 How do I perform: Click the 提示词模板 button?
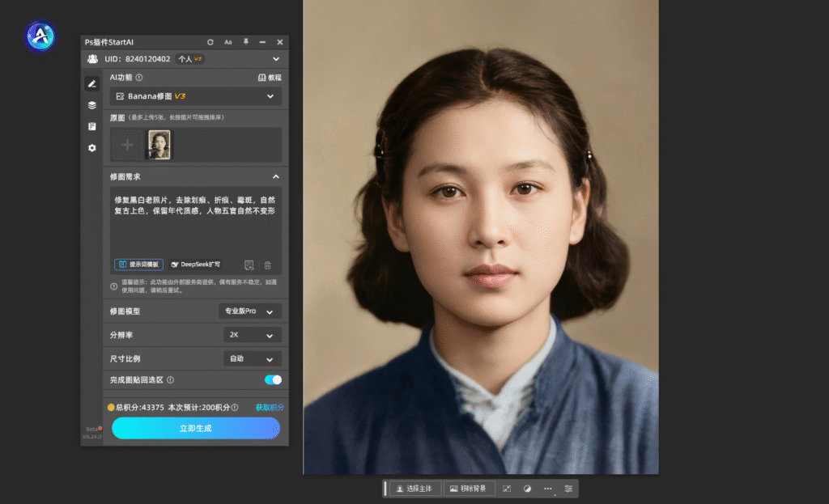tap(138, 265)
